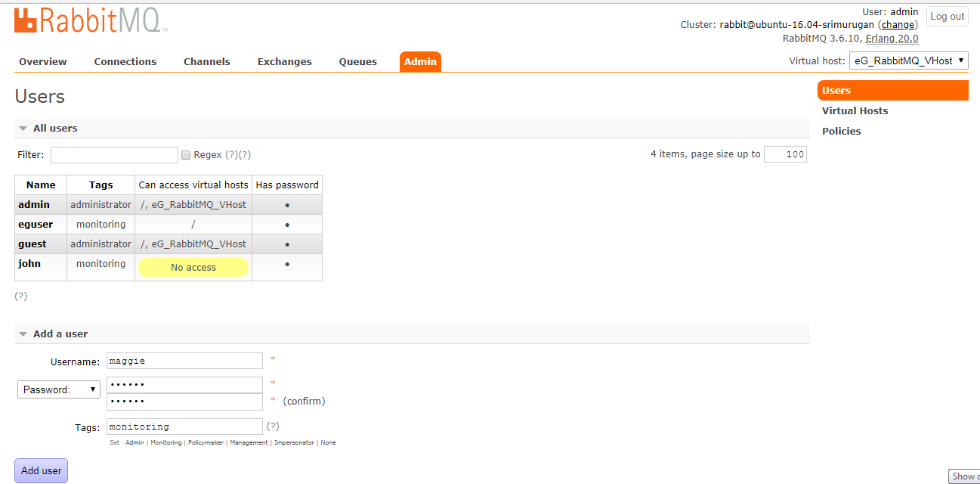Click the cluster change link
This screenshot has width=980, height=484.
pos(898,25)
